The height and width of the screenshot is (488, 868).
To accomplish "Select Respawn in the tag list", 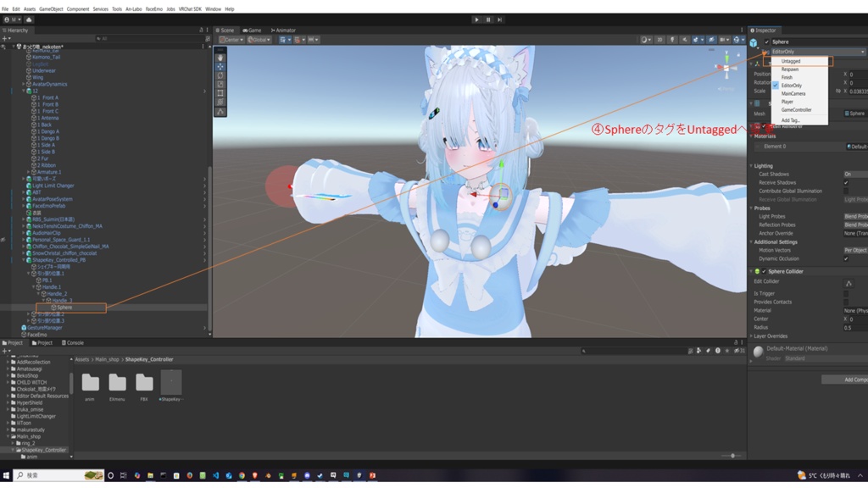I will 799,69.
